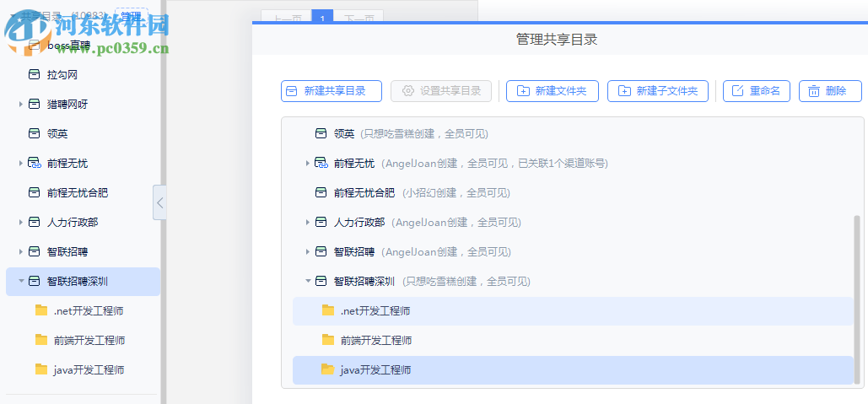Click the directory icon beside sidebar 猎聘网呀
This screenshot has width=868, height=404.
35,104
